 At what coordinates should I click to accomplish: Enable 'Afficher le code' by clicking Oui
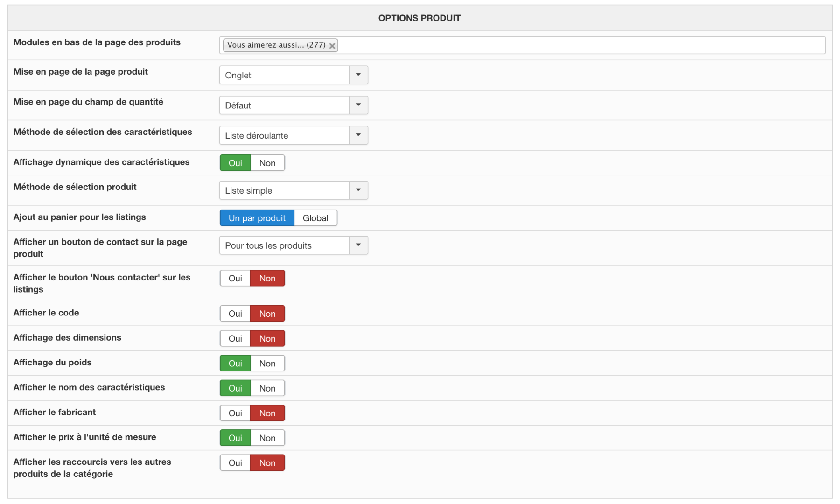(x=235, y=314)
